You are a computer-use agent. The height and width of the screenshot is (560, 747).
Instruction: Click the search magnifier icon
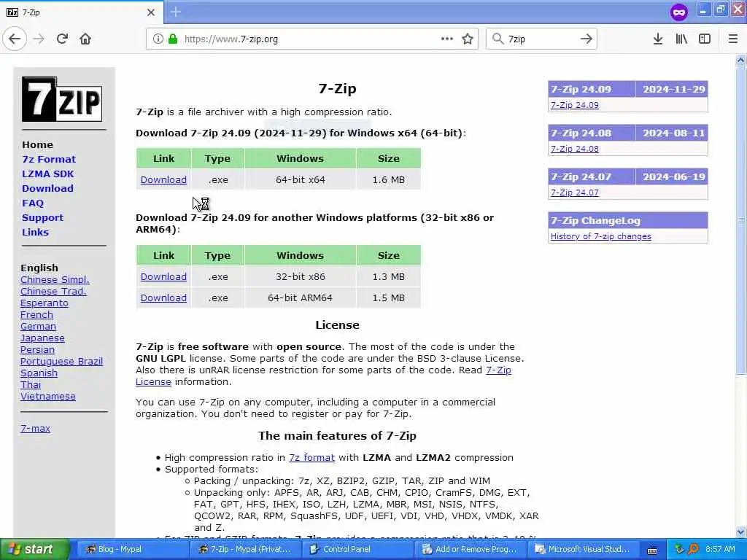[498, 39]
